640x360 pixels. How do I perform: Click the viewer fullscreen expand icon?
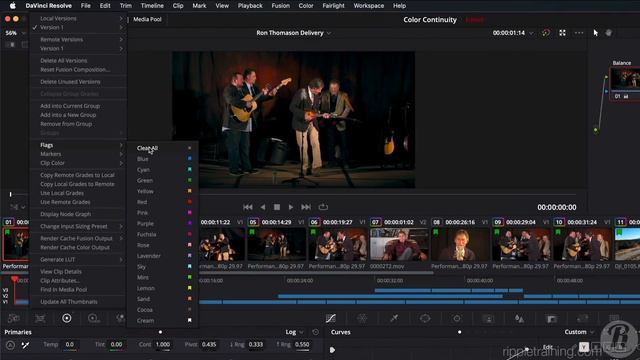click(x=562, y=33)
